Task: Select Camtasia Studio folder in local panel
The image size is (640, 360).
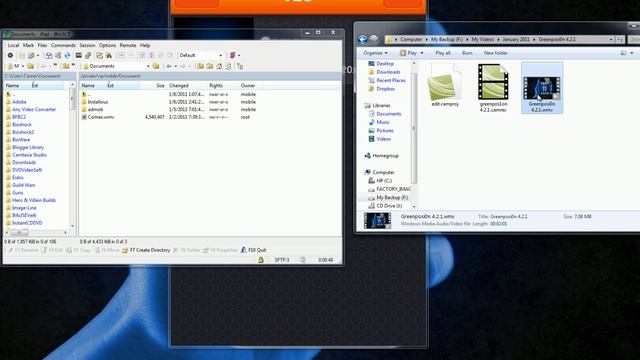Action: click(26, 155)
